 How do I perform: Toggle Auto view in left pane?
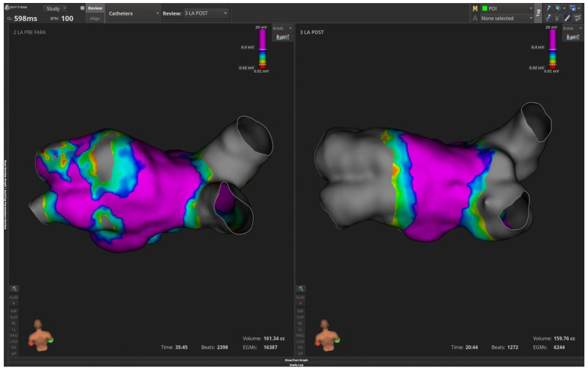14,298
